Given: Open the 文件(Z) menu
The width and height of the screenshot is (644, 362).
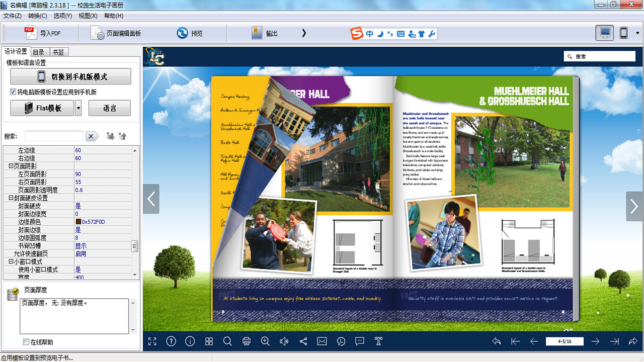Looking at the screenshot, I should point(12,16).
